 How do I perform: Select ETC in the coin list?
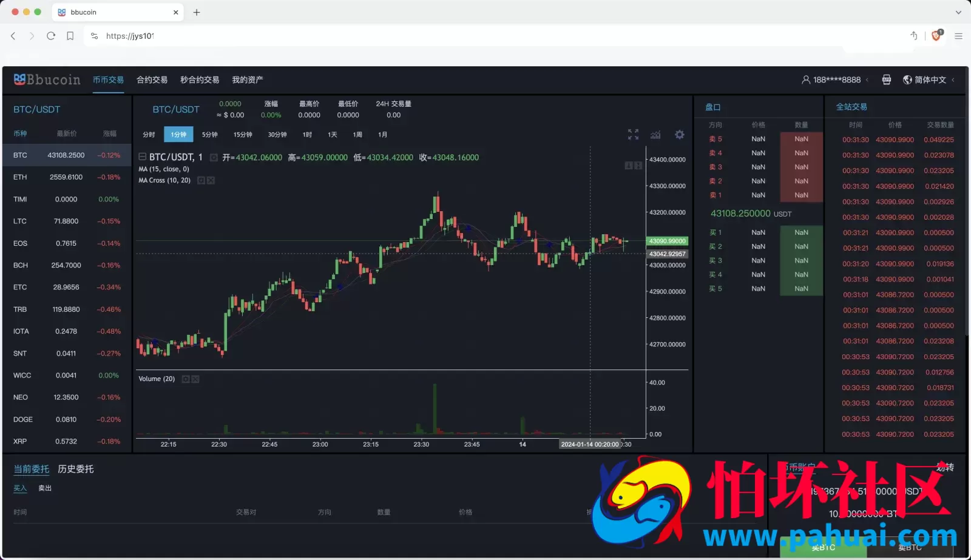tap(67, 287)
